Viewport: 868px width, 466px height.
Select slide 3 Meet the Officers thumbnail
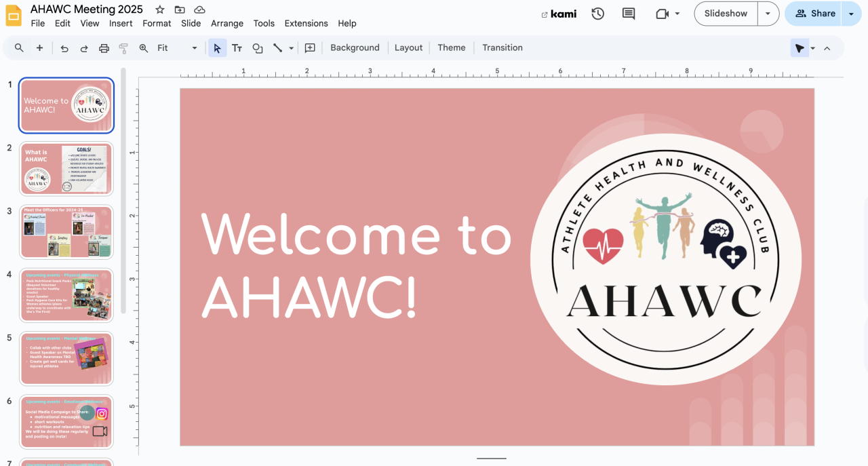pos(66,232)
